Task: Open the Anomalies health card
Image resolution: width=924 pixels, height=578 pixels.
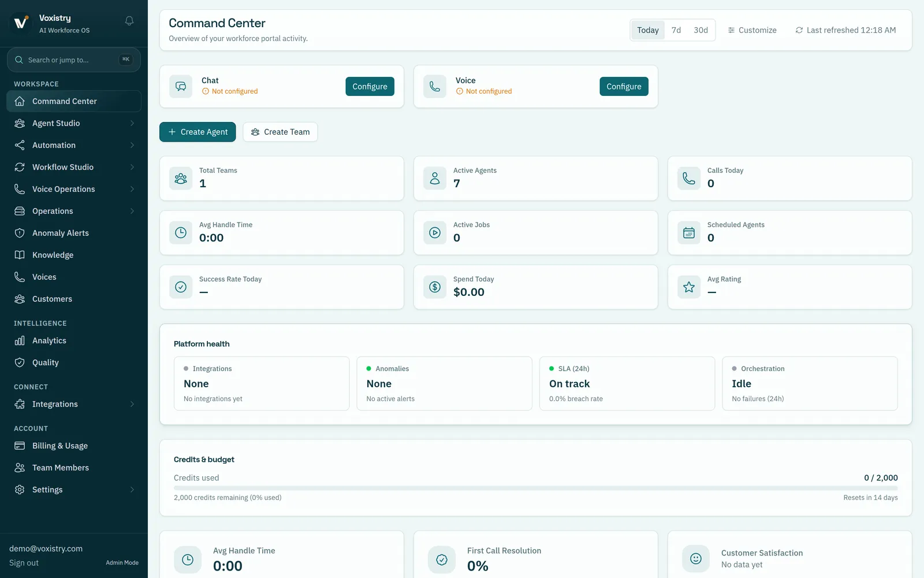Action: (444, 384)
